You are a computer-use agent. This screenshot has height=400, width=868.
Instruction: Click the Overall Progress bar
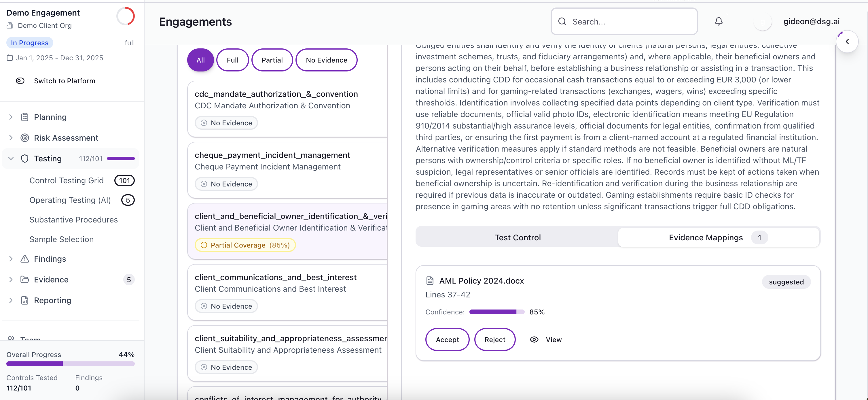(71, 364)
